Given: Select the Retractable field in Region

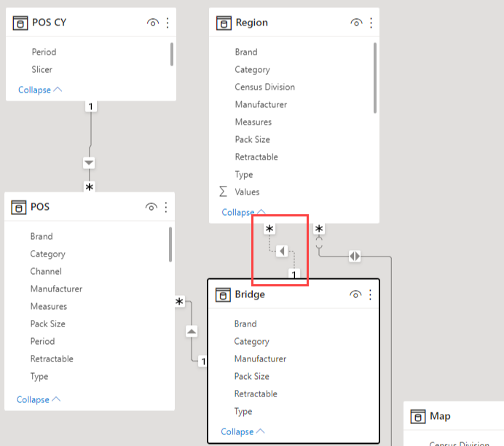Looking at the screenshot, I should [256, 157].
